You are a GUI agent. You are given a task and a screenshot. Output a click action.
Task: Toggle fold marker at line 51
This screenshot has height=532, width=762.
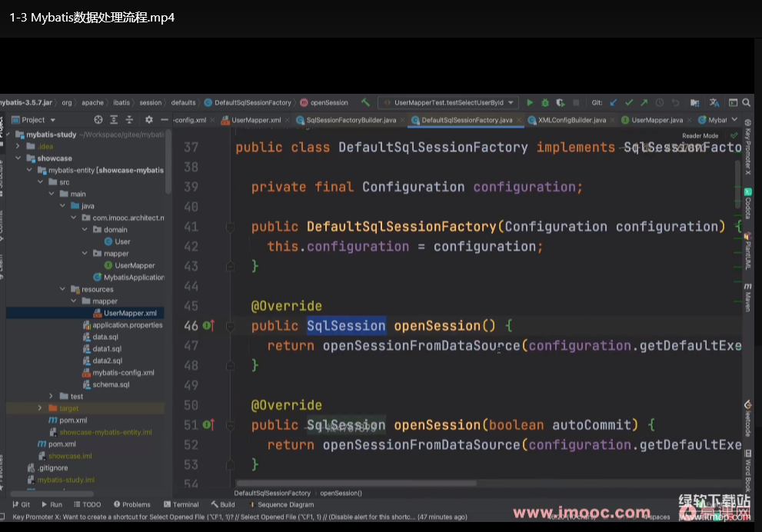click(x=229, y=425)
